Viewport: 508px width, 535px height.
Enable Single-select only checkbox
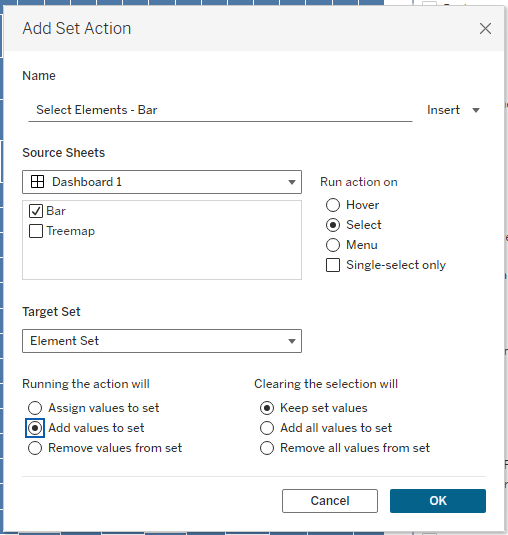(333, 265)
